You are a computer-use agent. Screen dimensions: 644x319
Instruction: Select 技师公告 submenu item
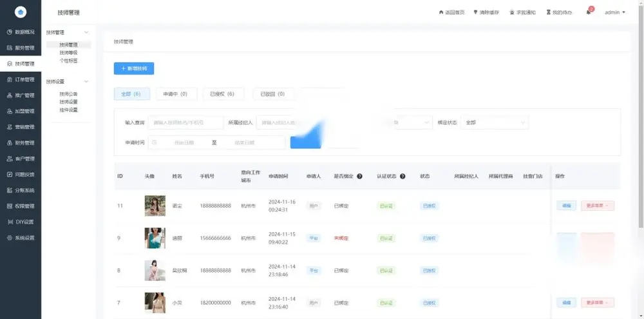tap(69, 93)
